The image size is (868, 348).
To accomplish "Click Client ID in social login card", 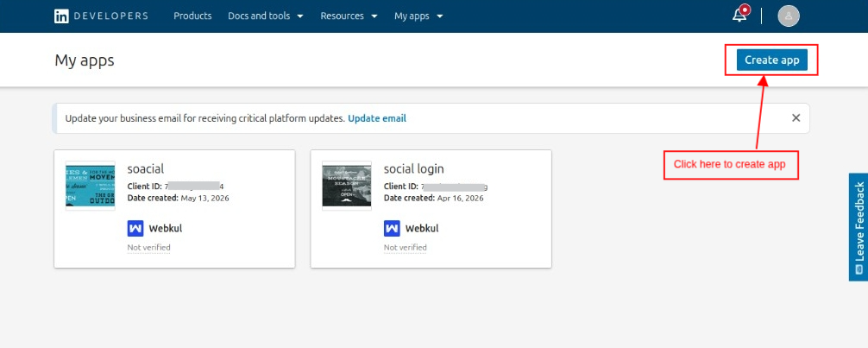I will [436, 187].
